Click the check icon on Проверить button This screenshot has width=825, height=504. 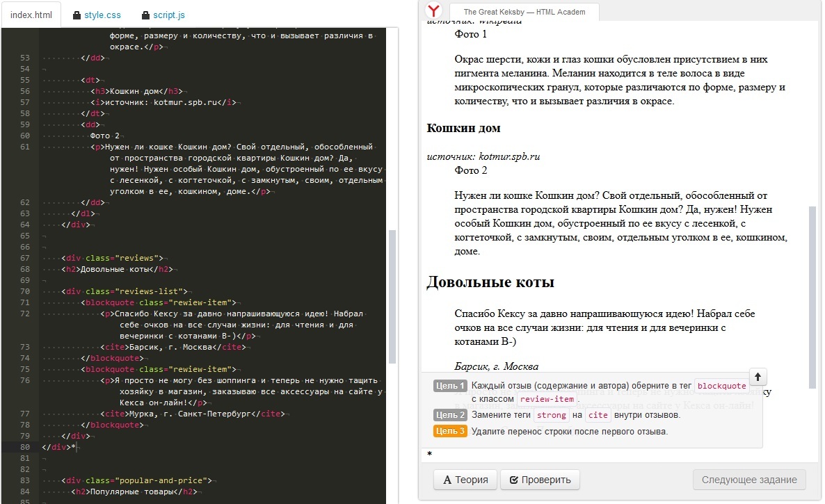(x=513, y=480)
